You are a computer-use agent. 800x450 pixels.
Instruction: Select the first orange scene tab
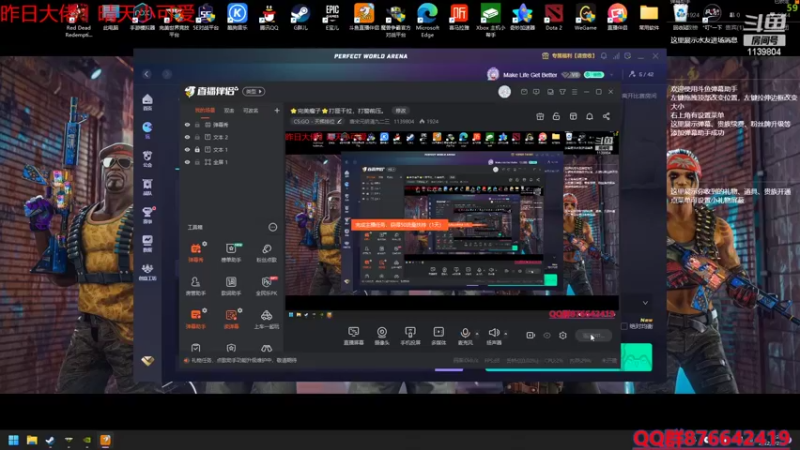(x=205, y=110)
